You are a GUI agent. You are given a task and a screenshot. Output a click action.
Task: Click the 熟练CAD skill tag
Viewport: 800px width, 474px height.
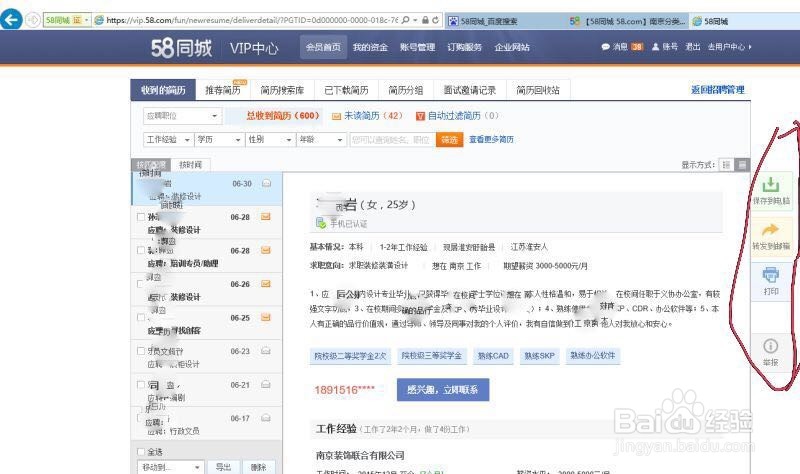[493, 356]
